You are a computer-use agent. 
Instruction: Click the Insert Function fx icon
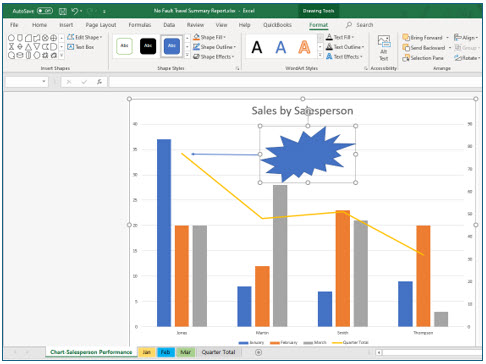point(99,82)
